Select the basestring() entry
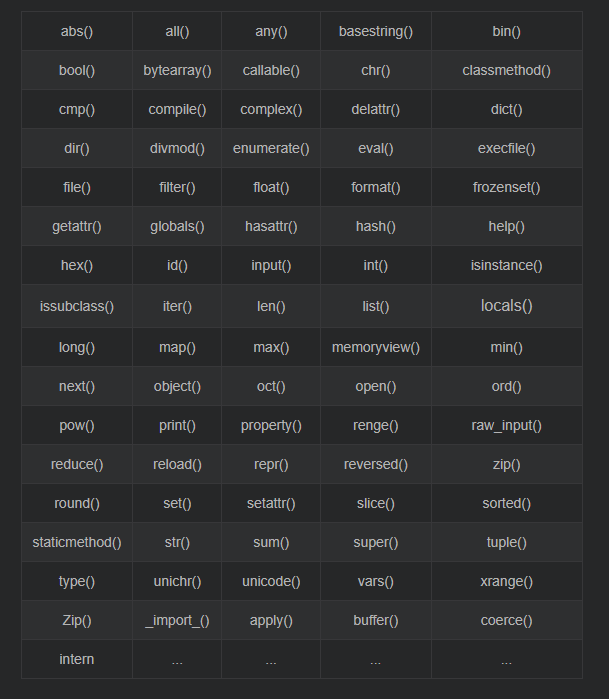The image size is (609, 699). [x=376, y=31]
